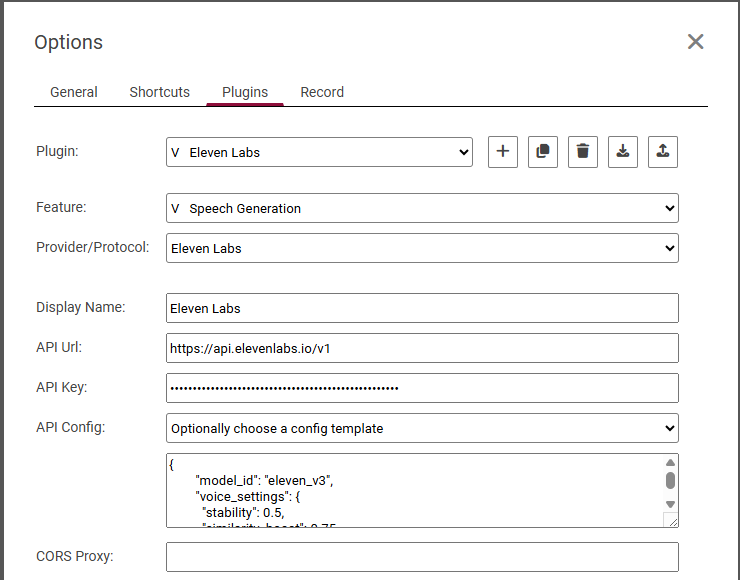The width and height of the screenshot is (740, 580).
Task: Click the "model_id": "eleven_v3" line
Action: [x=264, y=480]
